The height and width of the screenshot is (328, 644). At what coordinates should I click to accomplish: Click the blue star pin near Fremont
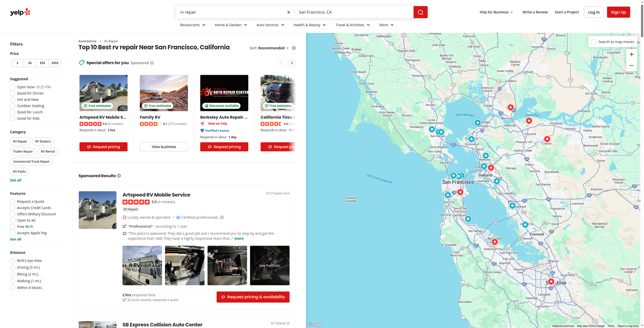click(525, 225)
